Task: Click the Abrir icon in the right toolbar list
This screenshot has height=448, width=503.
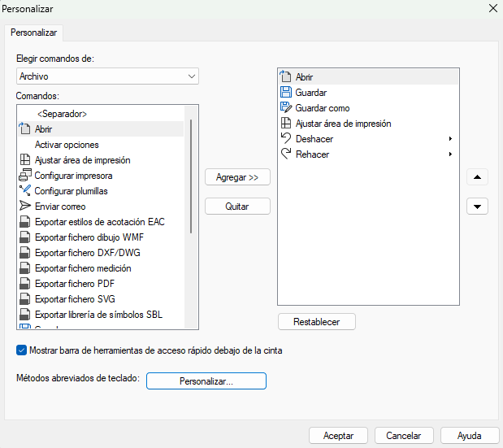Action: tap(285, 76)
